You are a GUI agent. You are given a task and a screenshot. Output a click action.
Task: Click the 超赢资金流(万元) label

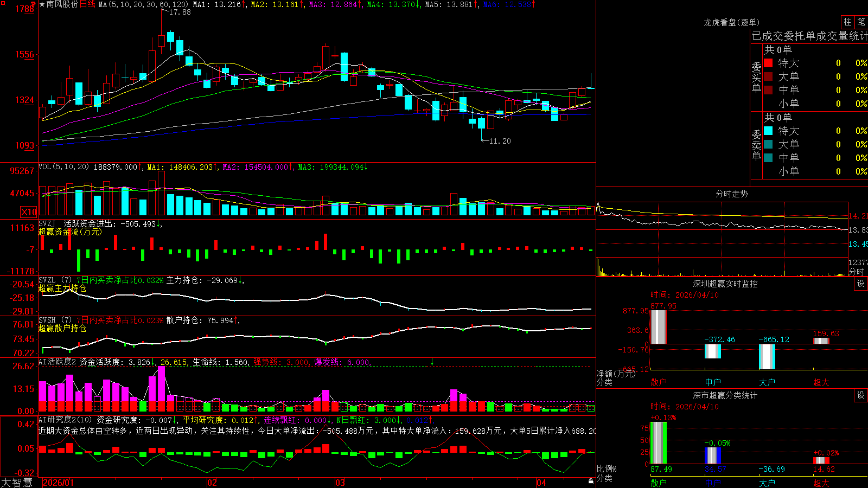(x=70, y=232)
